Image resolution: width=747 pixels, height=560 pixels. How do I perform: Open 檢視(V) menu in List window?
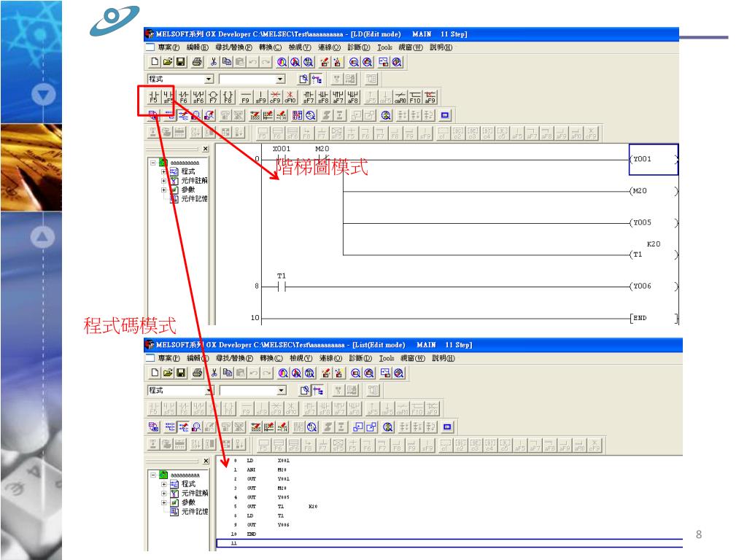pos(301,358)
